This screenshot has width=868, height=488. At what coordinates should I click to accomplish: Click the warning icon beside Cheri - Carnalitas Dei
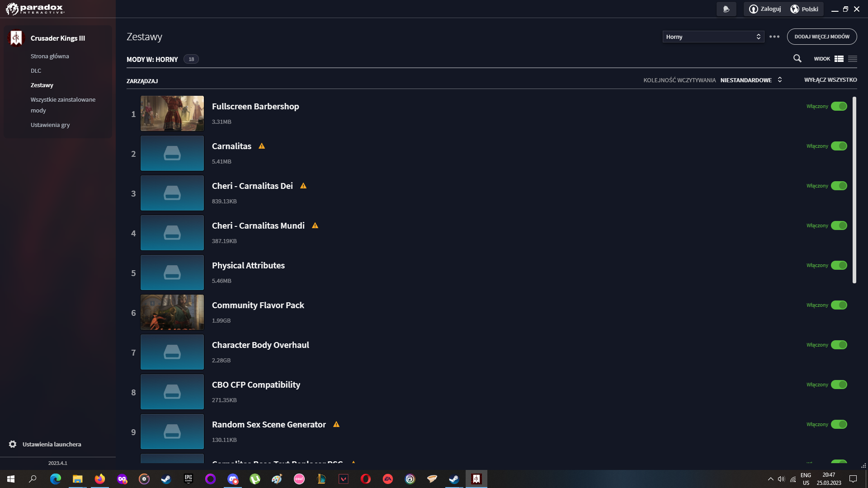[x=303, y=186]
